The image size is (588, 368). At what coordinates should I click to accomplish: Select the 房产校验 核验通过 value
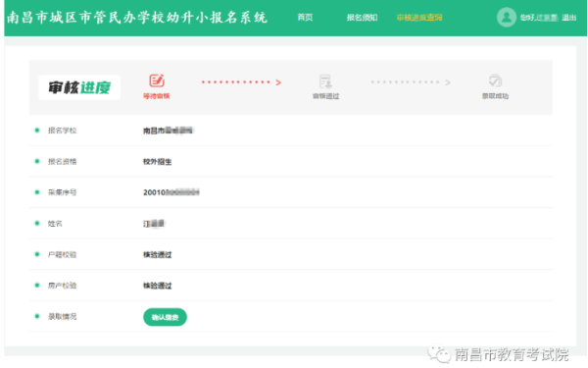(157, 286)
